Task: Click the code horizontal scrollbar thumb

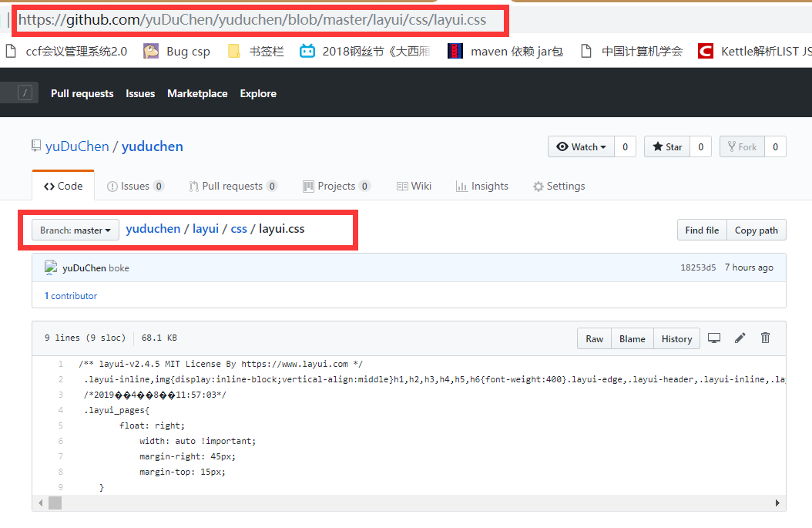Action: pyautogui.click(x=55, y=503)
